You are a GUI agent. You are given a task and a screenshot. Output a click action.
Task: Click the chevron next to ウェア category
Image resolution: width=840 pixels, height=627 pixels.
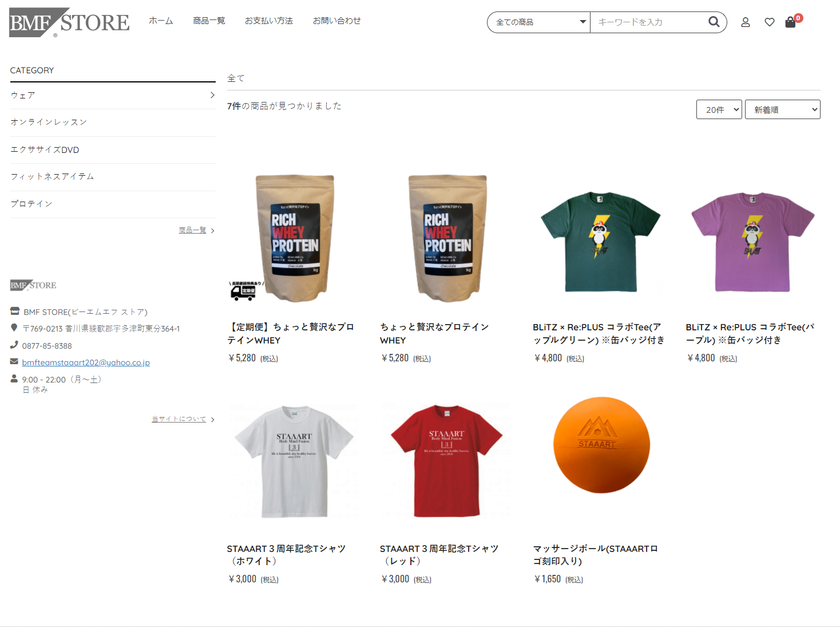coord(212,95)
